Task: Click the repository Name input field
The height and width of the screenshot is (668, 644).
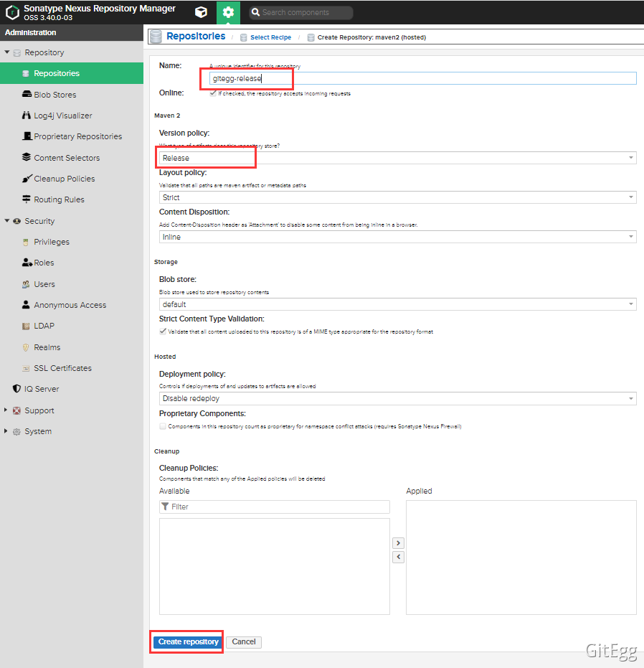Action: (x=423, y=78)
